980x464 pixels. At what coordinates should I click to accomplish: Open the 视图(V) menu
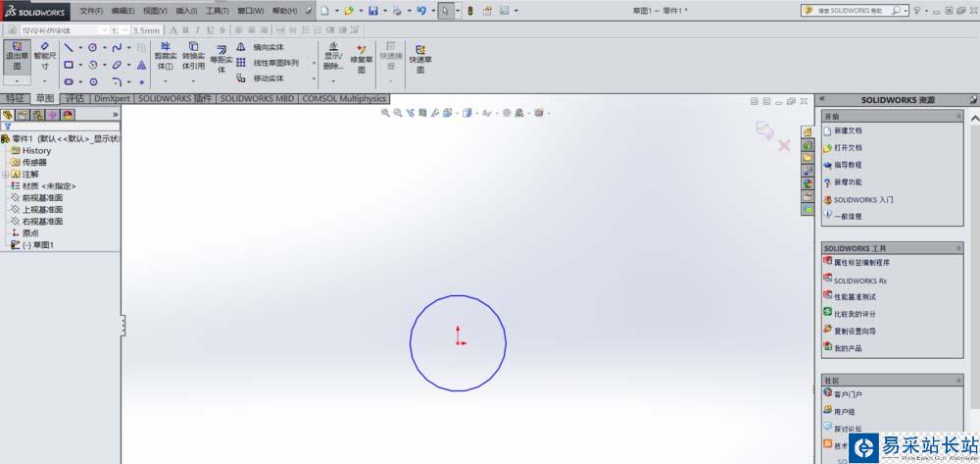coord(155,11)
